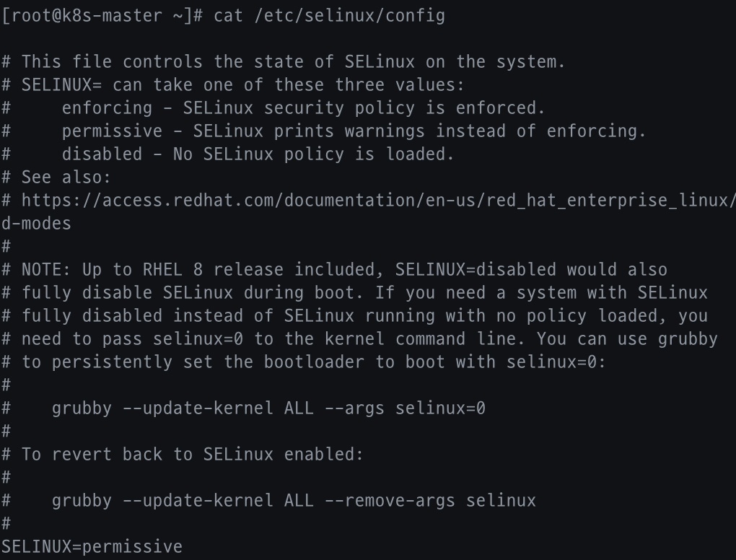
Task: Click "fully disabled instead of SELinux running" line
Action: point(364,315)
